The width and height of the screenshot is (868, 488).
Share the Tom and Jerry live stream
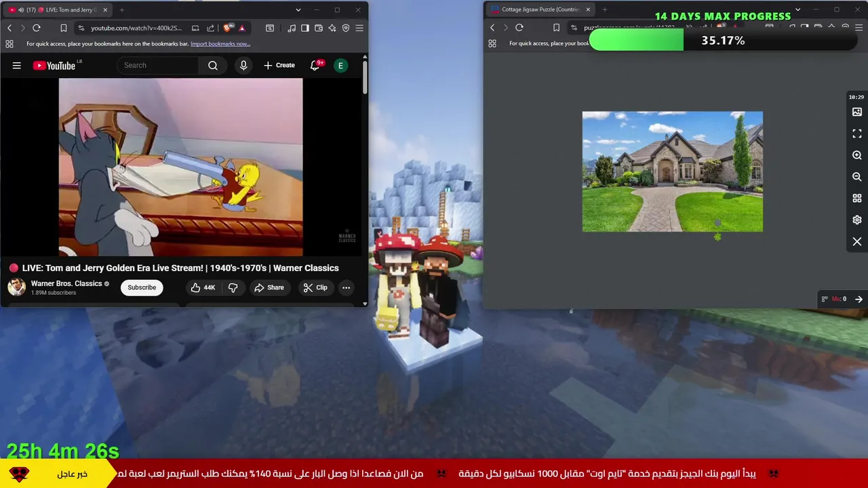coord(269,287)
